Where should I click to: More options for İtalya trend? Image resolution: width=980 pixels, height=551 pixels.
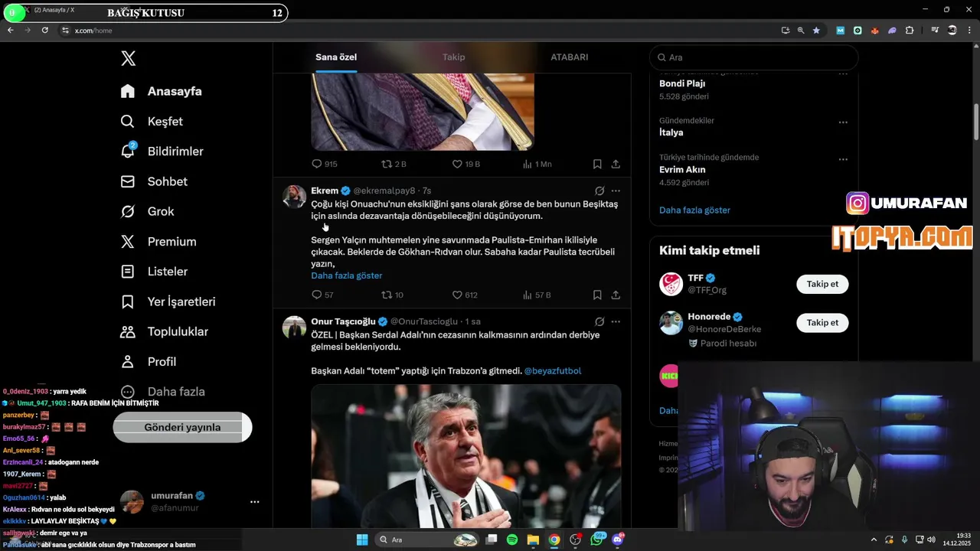pos(843,122)
